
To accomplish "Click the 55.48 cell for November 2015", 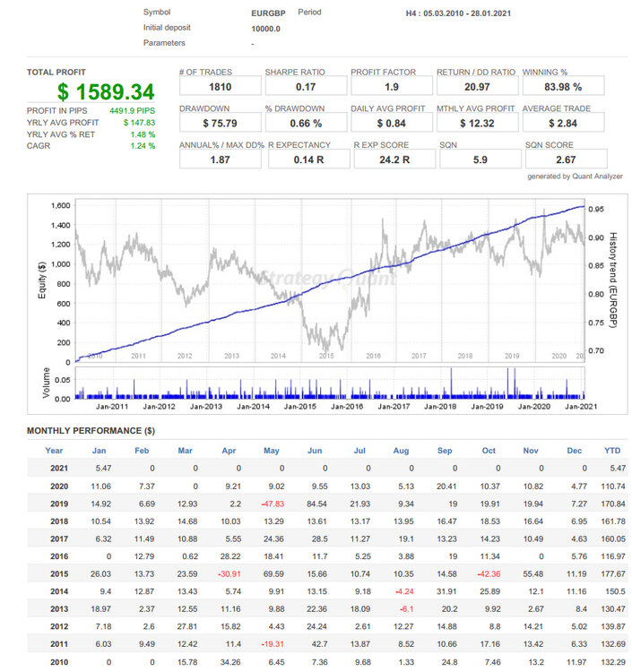I will 533,573.
